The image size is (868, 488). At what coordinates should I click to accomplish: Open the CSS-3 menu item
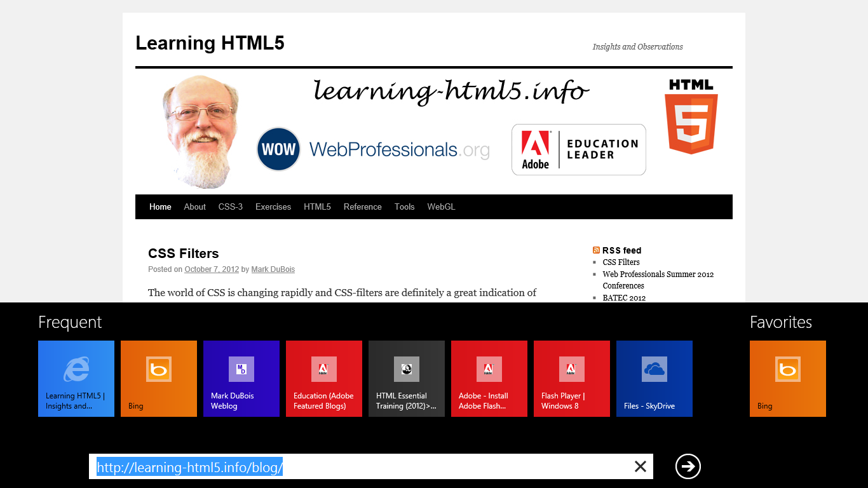231,207
